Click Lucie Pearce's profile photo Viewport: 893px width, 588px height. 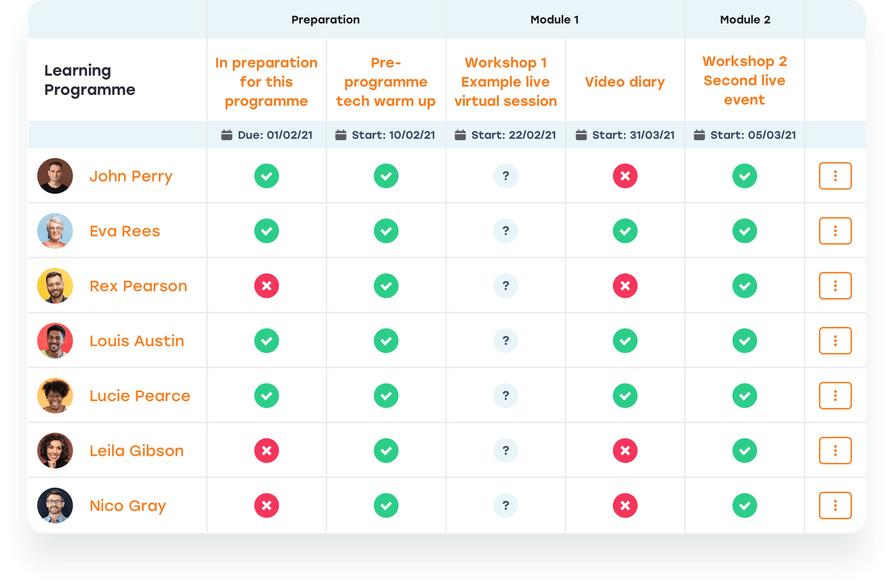(55, 396)
